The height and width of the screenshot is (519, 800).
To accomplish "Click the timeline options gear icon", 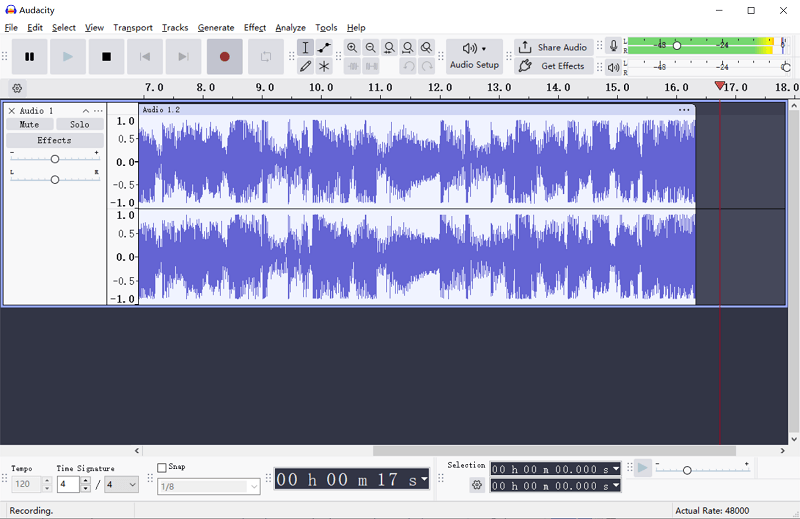I will (x=17, y=88).
